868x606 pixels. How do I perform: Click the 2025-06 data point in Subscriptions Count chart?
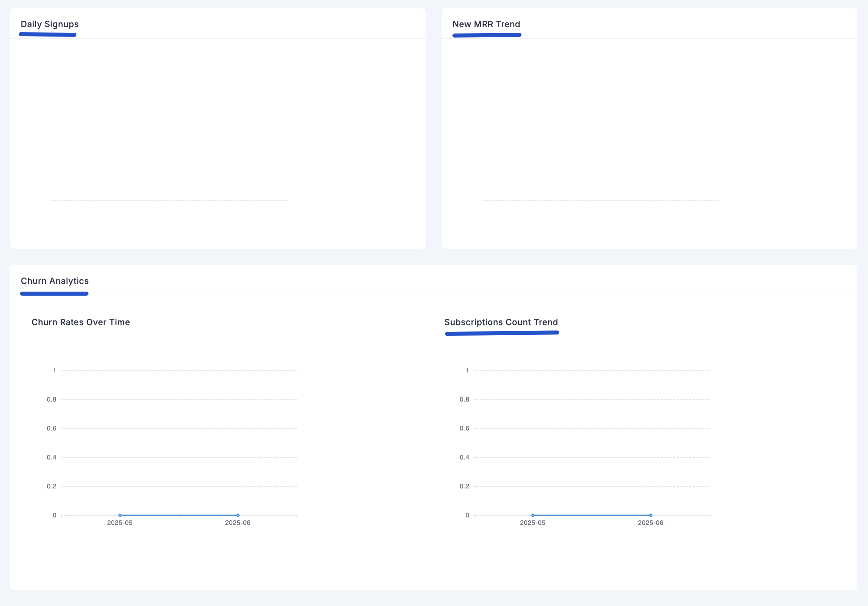650,515
